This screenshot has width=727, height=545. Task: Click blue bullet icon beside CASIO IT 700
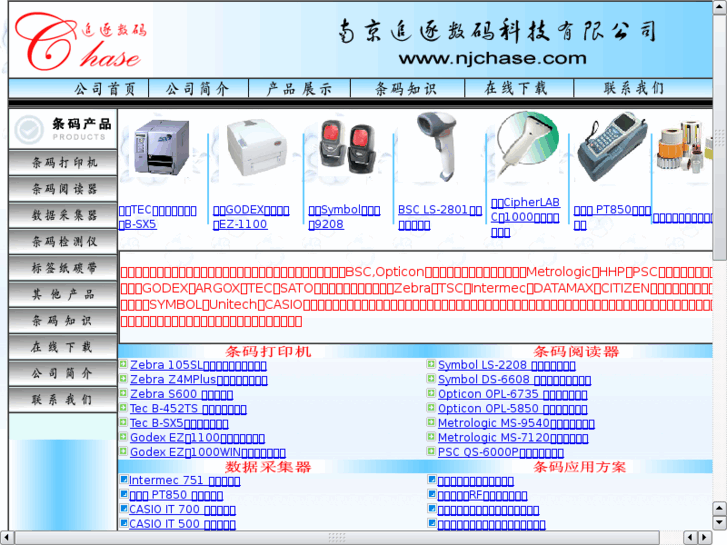[x=124, y=508]
